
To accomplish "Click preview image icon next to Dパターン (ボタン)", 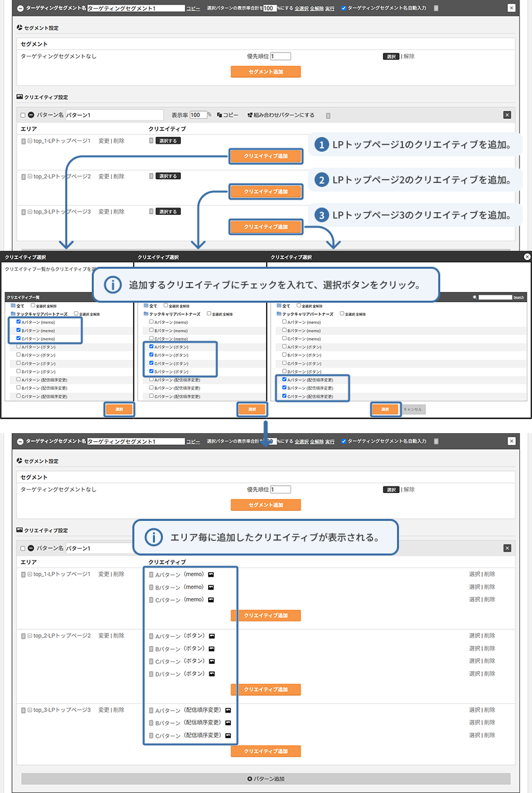I will point(212,674).
